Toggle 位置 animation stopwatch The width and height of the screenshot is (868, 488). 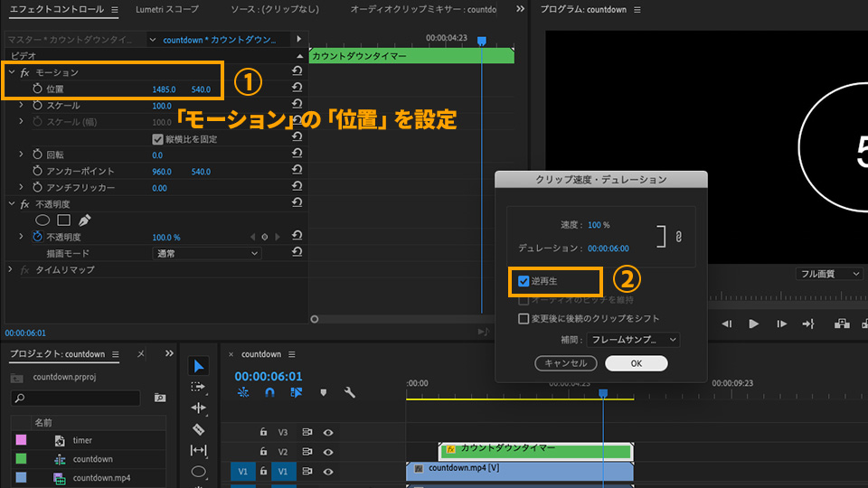tap(37, 89)
